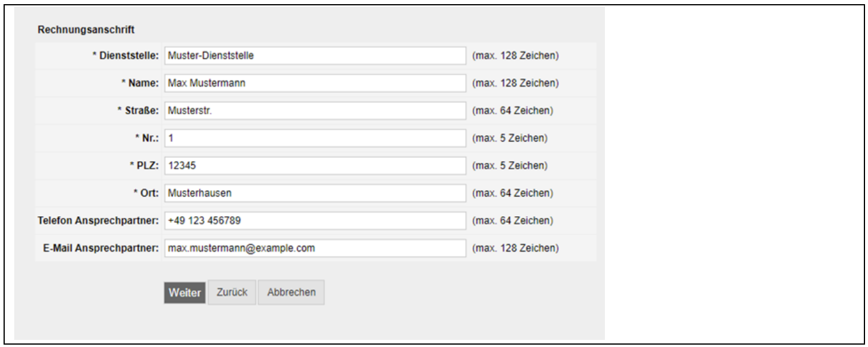Viewport: 868px width, 347px height.
Task: Click the E-Mail Ansprechpartner input field
Action: pos(315,248)
